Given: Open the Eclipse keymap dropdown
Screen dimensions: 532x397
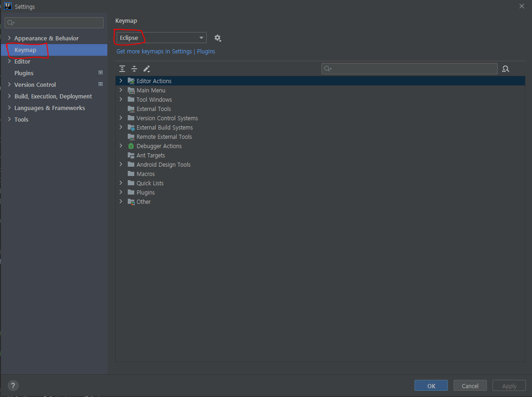Looking at the screenshot, I should (161, 38).
